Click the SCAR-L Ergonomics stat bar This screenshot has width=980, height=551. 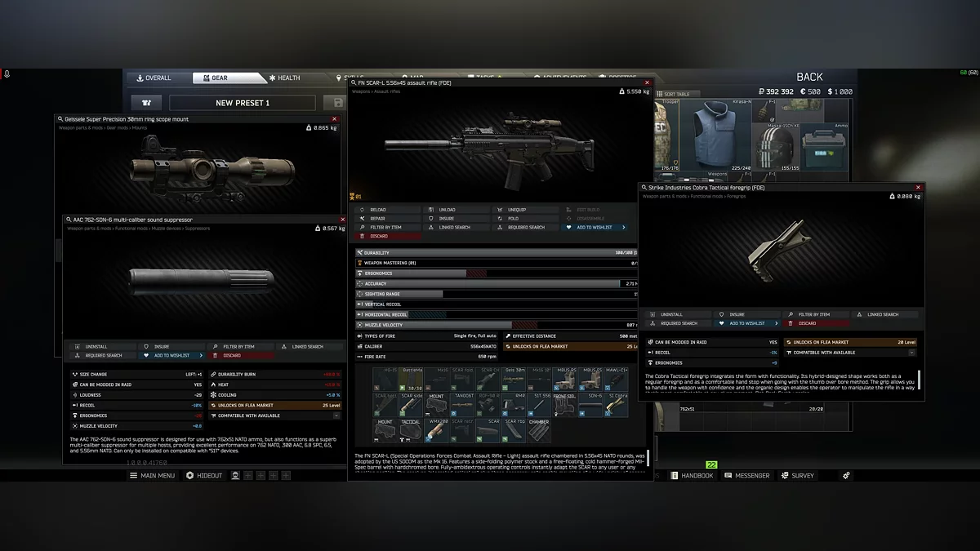tap(497, 273)
